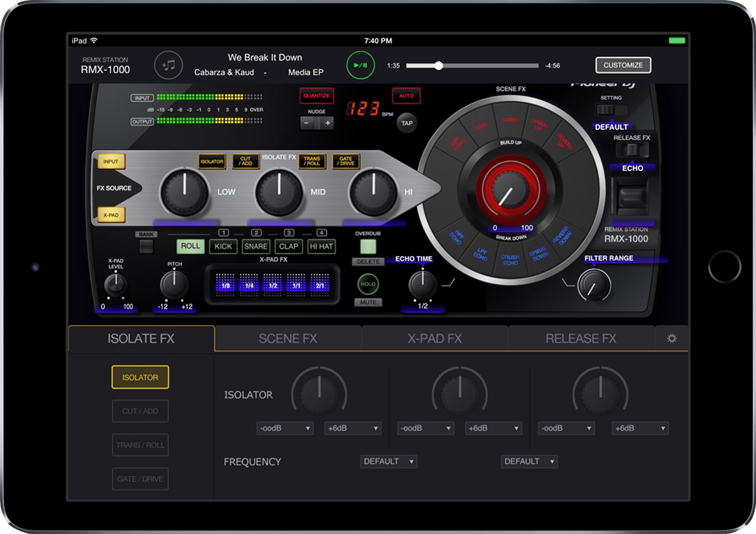Toggle OVERDUB recording
Viewport: 756px width, 534px height.
coord(369,247)
